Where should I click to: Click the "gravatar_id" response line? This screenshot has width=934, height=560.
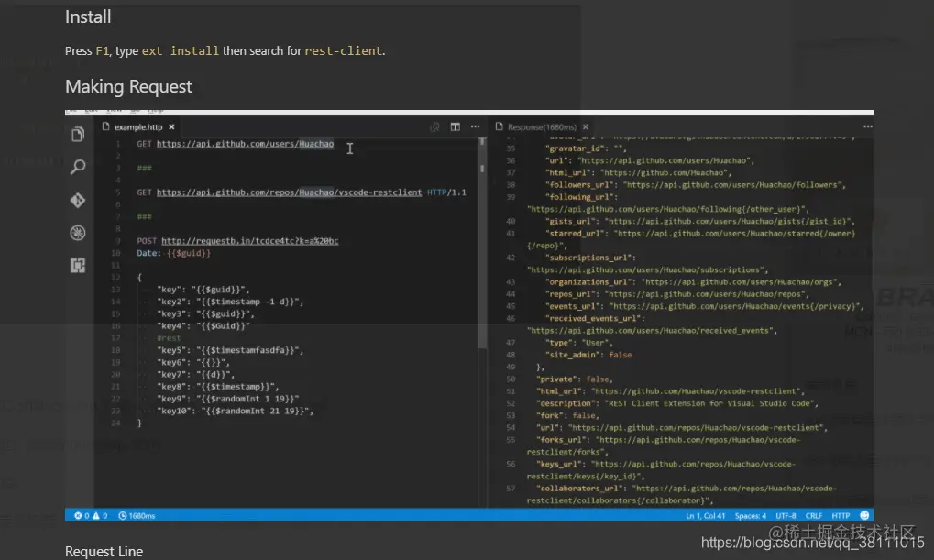coord(584,148)
